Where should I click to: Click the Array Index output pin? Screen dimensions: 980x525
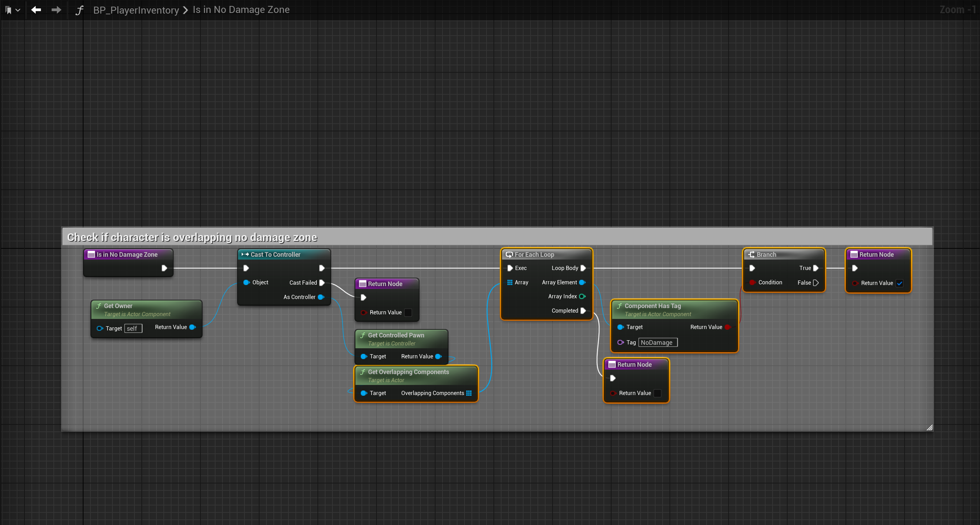coord(582,296)
